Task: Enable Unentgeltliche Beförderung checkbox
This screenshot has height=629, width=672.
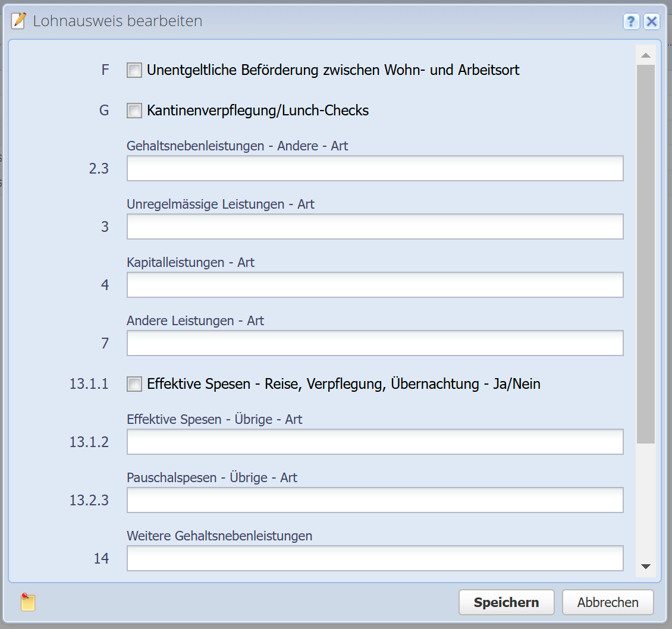Action: tap(134, 71)
